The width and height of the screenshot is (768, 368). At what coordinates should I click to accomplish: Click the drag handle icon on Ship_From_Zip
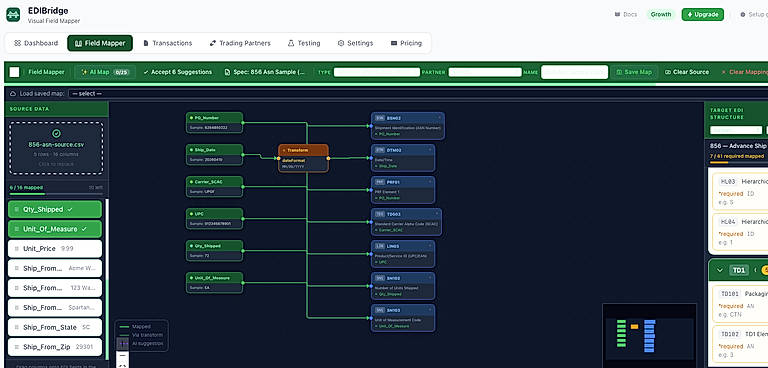pos(16,347)
